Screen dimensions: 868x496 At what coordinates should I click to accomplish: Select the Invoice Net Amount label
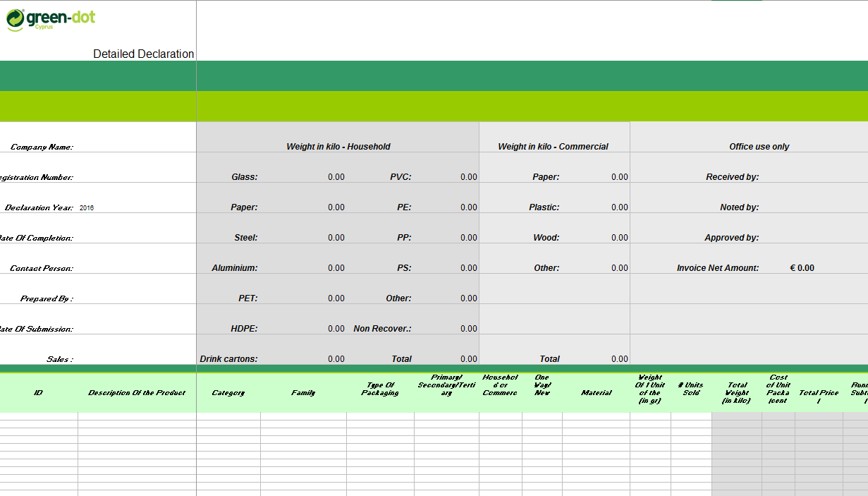(x=718, y=268)
